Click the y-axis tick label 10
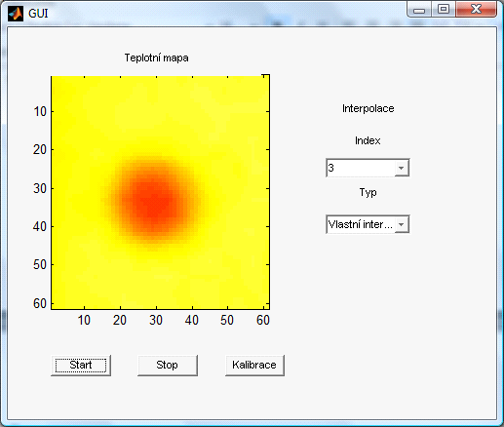This screenshot has width=504, height=427. pyautogui.click(x=40, y=112)
